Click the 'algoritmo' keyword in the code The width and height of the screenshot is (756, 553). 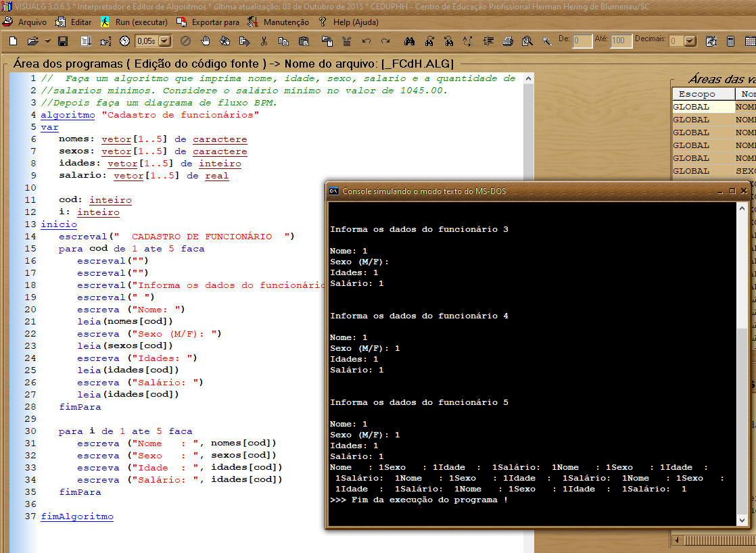68,115
